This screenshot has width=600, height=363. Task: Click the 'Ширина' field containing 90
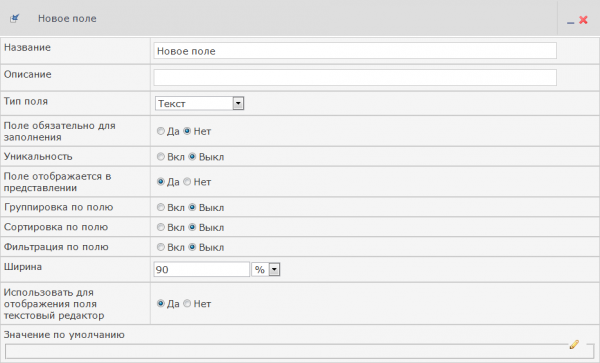[x=202, y=269]
